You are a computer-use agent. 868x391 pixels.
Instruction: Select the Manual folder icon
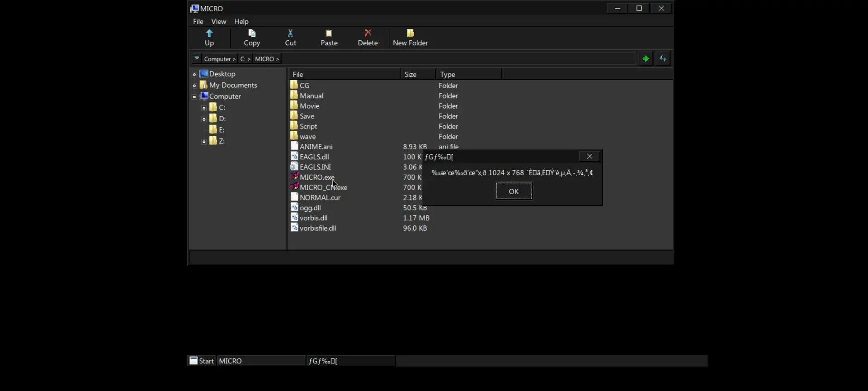[294, 95]
